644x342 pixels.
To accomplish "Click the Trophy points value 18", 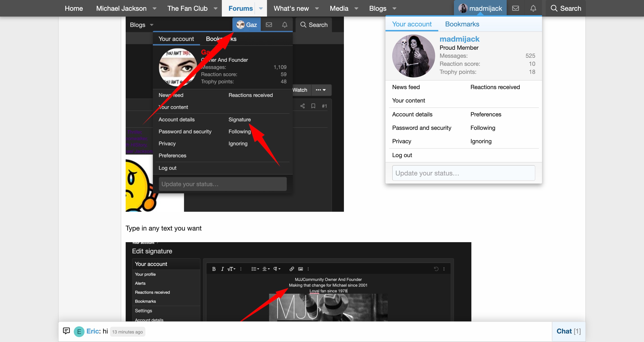I will click(532, 72).
